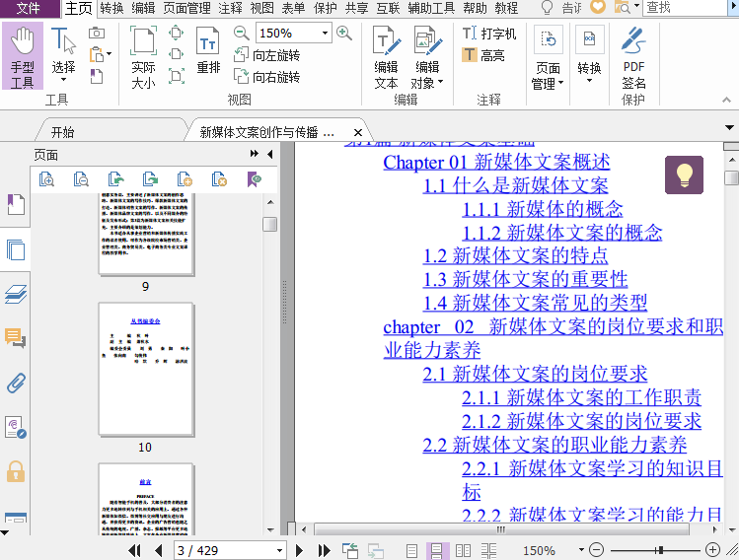This screenshot has width=739, height=560.
Task: Switch to the Convert (转换) ribbon tab
Action: click(x=111, y=8)
